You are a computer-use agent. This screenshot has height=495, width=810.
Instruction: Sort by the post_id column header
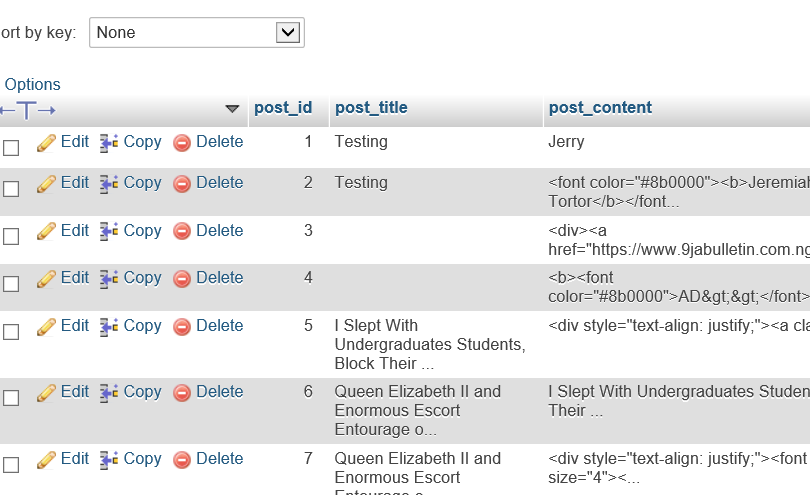coord(283,108)
